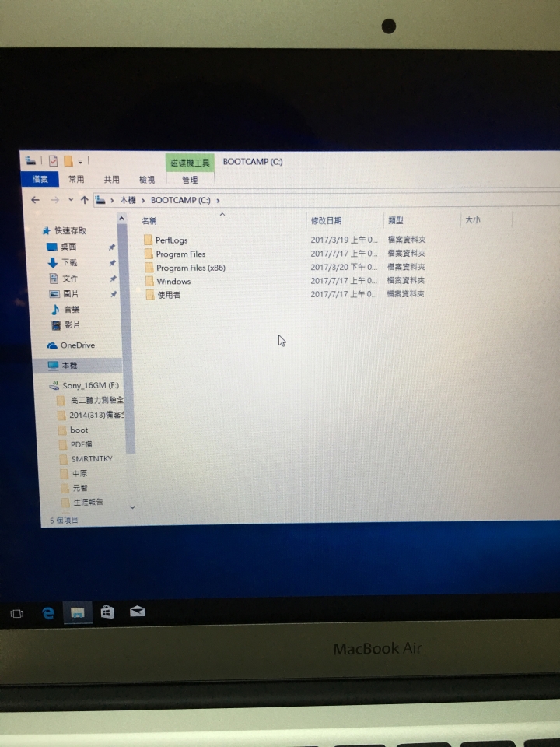This screenshot has height=747, width=560.
Task: Open the boot folder in sidebar
Action: click(x=79, y=430)
